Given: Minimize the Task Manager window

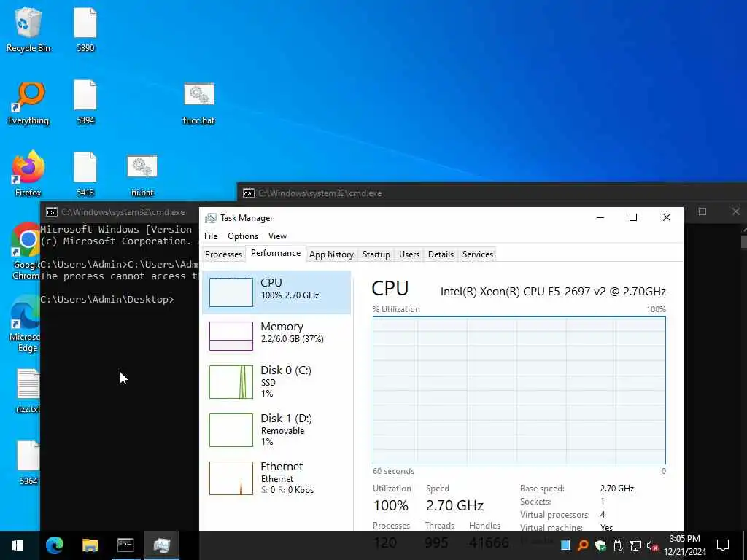Looking at the screenshot, I should [x=600, y=217].
